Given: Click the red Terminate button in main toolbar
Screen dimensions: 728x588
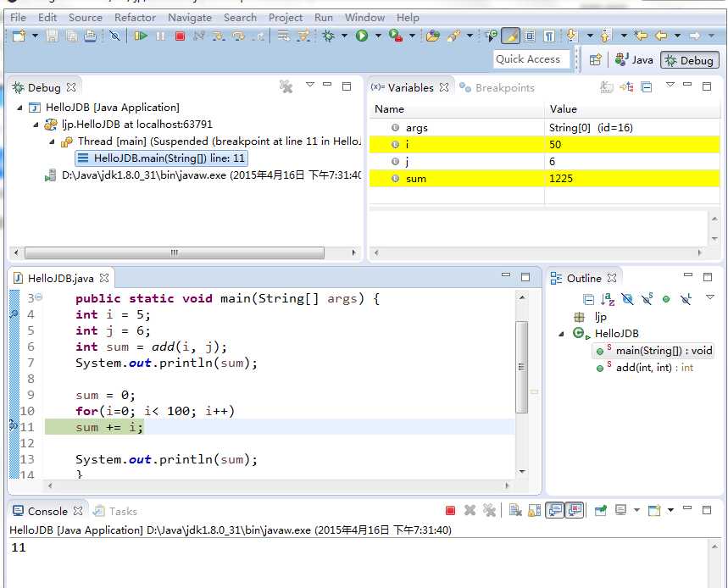Looking at the screenshot, I should coord(181,36).
